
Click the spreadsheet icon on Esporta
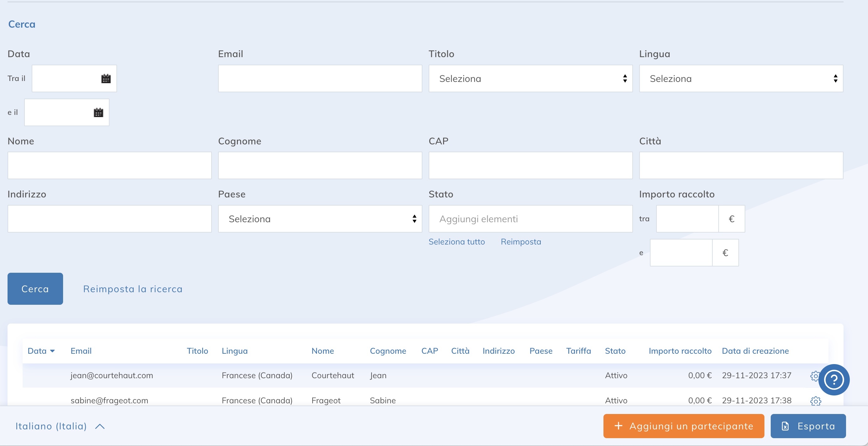[x=785, y=426]
